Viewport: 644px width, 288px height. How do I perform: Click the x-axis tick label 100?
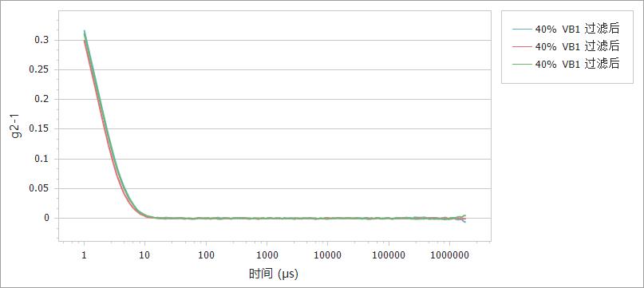click(x=206, y=255)
